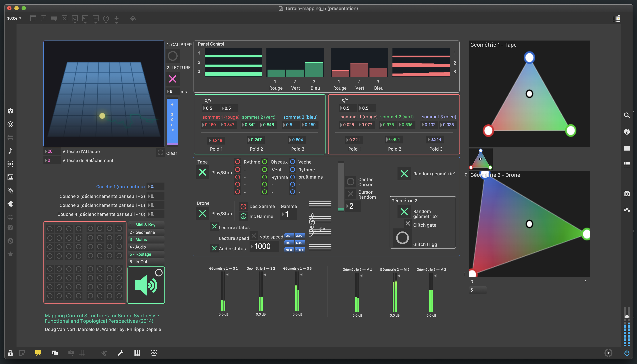Open the plug-ins icon in left sidebar
637x364 pixels.
point(10,204)
